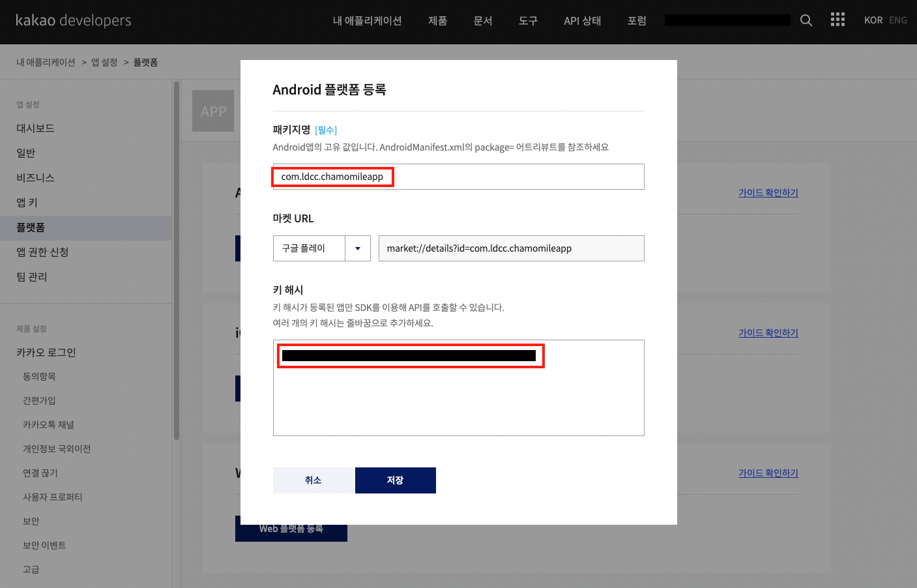Image resolution: width=917 pixels, height=588 pixels.
Task: Click the search magnifier icon
Action: pos(806,20)
